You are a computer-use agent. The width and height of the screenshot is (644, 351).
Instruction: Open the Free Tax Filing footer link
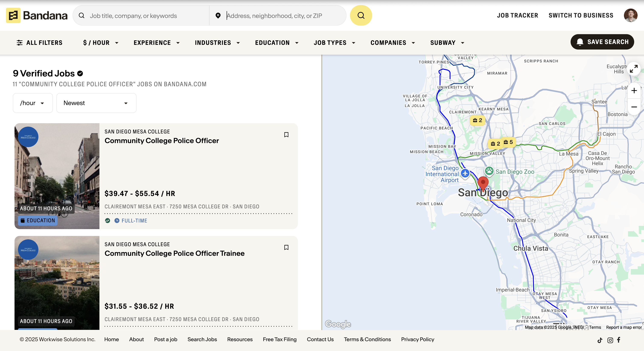pos(280,339)
